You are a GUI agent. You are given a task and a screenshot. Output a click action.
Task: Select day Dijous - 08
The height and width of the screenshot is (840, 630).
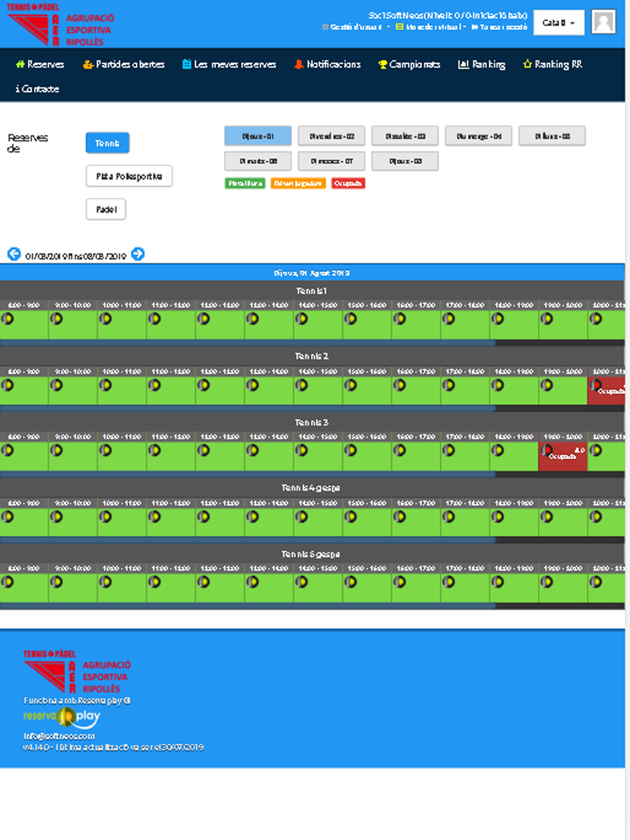click(405, 161)
